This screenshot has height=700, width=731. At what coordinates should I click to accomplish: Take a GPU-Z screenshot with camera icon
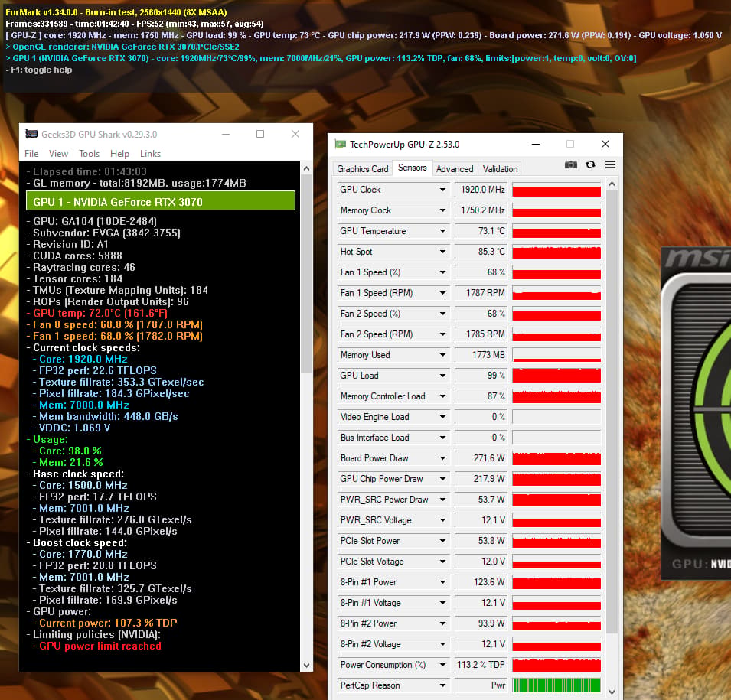tap(570, 164)
